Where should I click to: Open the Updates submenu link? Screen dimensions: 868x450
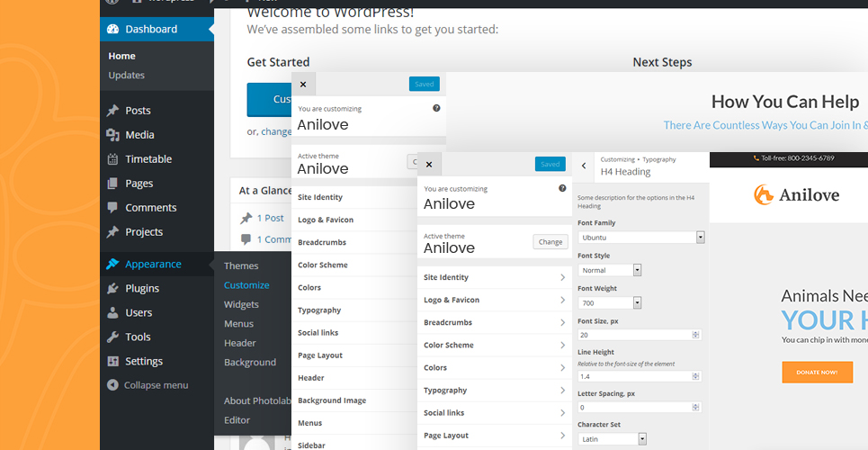(126, 76)
